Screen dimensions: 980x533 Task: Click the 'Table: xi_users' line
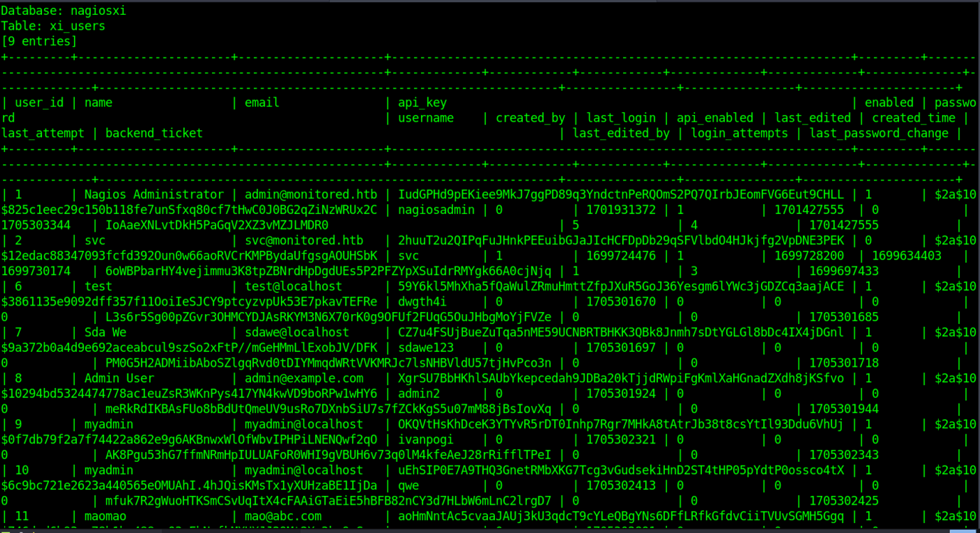[x=53, y=26]
